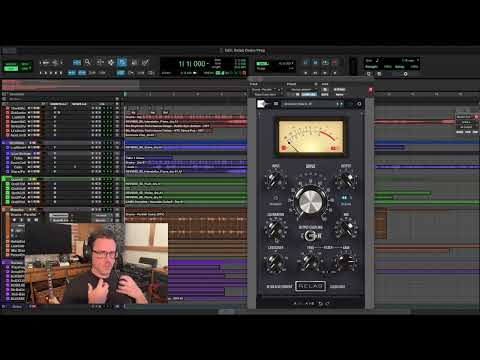The height and width of the screenshot is (360, 480).
Task: Click the plugin window Safe button
Action: pos(325,95)
